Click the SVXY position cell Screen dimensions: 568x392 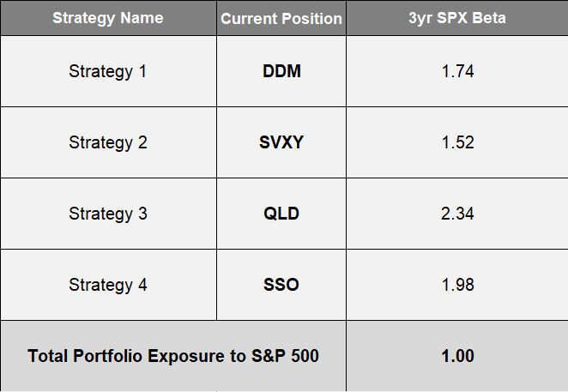pos(281,142)
